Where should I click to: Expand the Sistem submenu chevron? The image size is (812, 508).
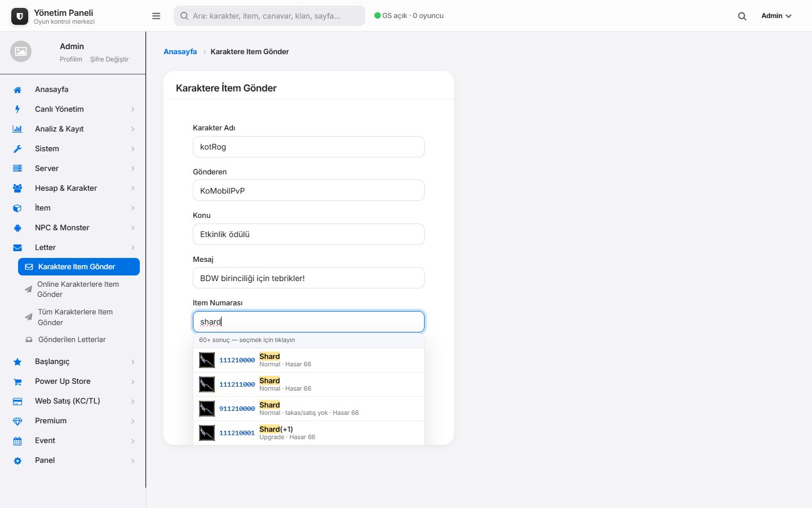point(133,149)
